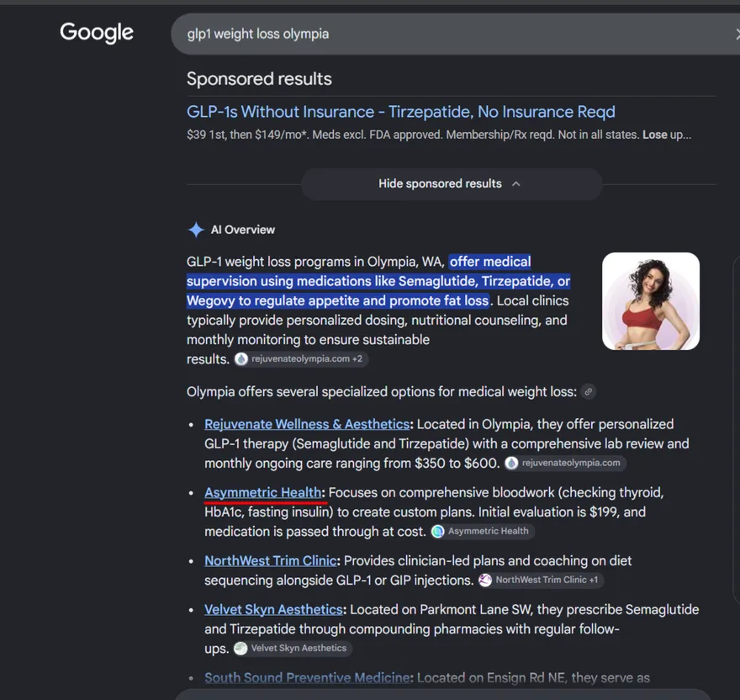Open the Velvet Skyn Aesthetics link

click(x=273, y=610)
